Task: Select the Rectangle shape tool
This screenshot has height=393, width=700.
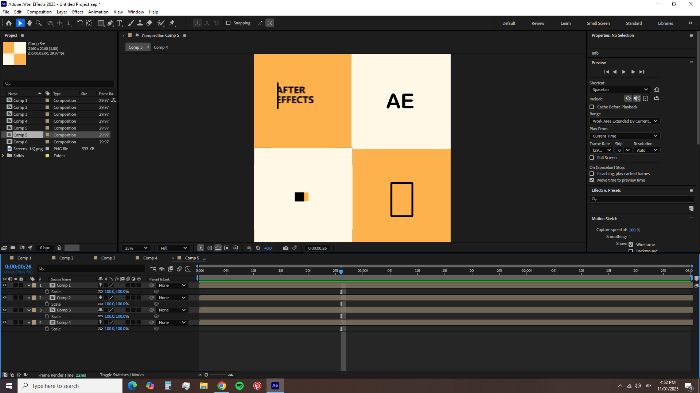Action: 101,23
